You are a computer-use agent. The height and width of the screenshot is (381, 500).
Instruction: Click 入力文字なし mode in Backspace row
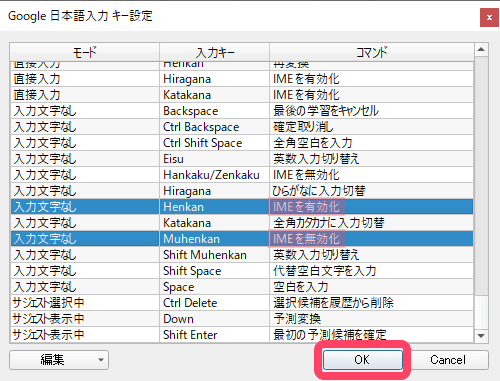(85, 111)
